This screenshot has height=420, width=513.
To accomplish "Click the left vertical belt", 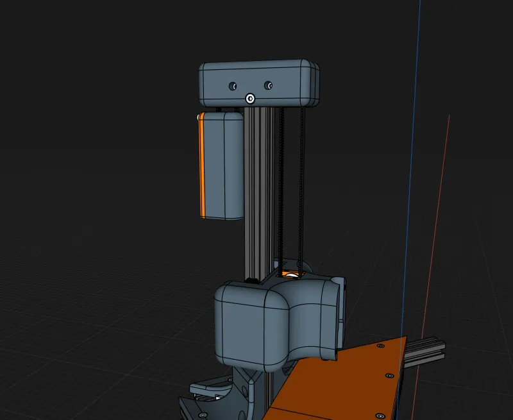I will coord(282,186).
